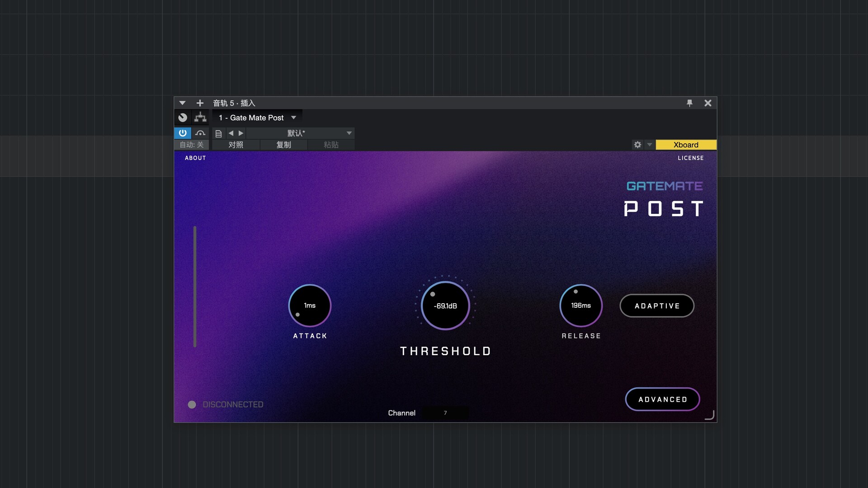Click the GATEMATE logo text
868x488 pixels.
coord(664,186)
